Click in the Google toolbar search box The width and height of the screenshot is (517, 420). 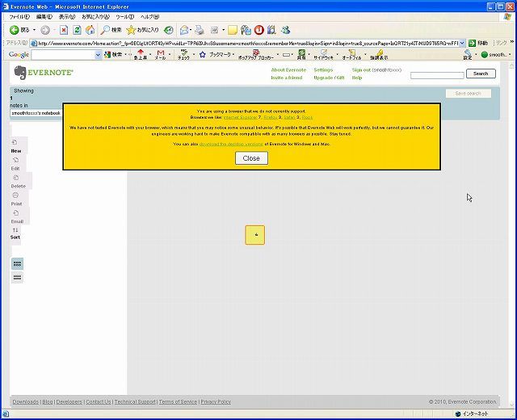[x=63, y=55]
